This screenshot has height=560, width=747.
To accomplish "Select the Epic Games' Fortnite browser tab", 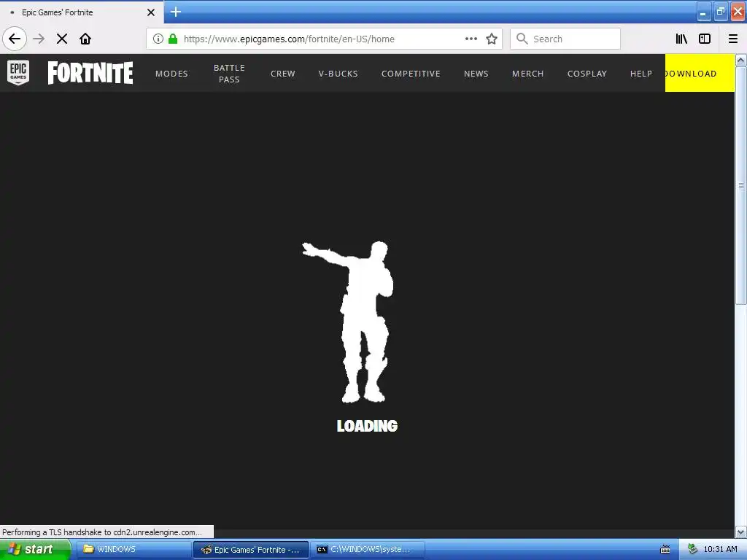I will point(82,12).
